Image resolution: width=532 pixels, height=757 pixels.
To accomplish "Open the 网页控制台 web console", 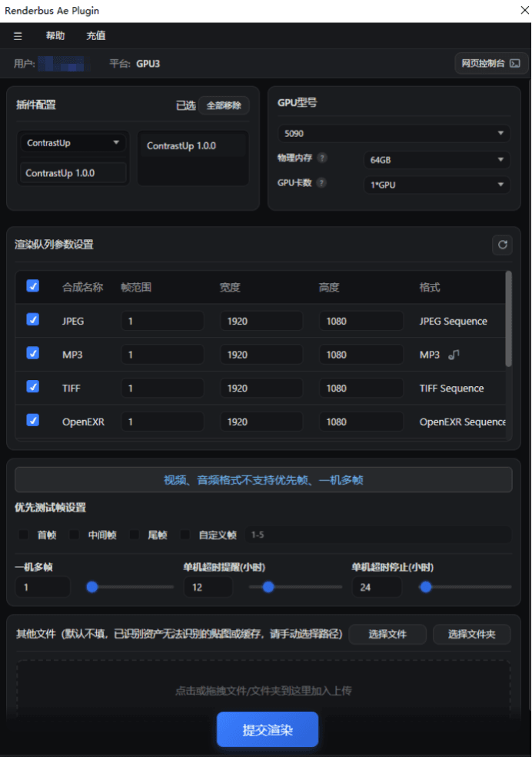I will pyautogui.click(x=491, y=63).
